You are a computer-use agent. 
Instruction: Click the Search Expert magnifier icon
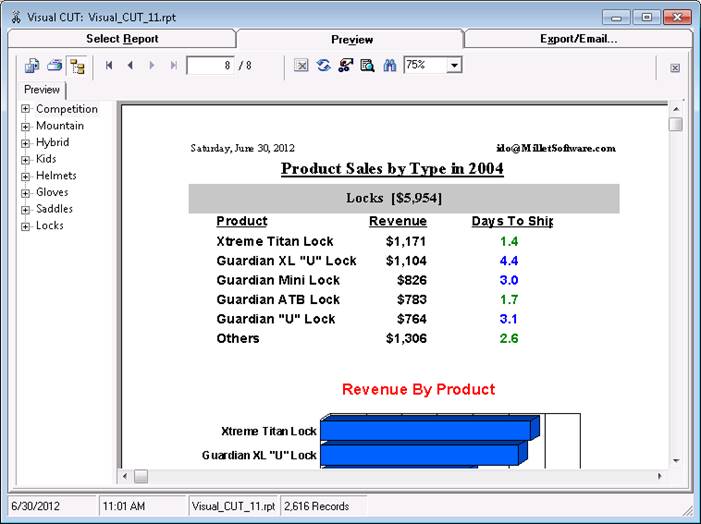pos(367,65)
